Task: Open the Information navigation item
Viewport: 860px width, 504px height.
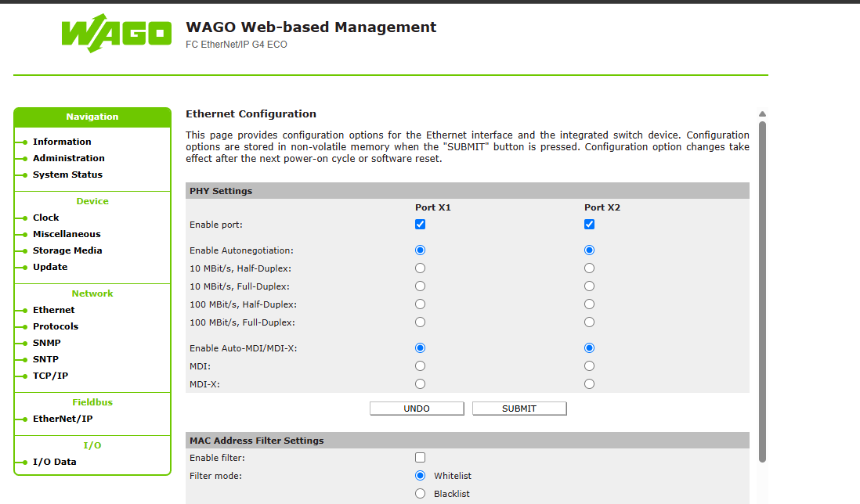Action: [x=62, y=142]
